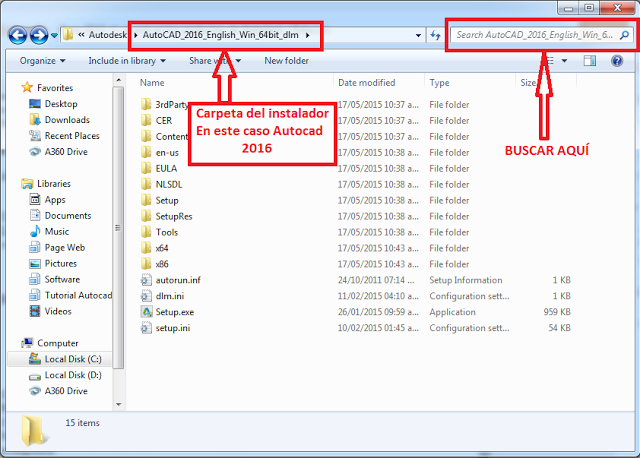The width and height of the screenshot is (640, 458).
Task: Open Include in library menu
Action: coord(127,61)
